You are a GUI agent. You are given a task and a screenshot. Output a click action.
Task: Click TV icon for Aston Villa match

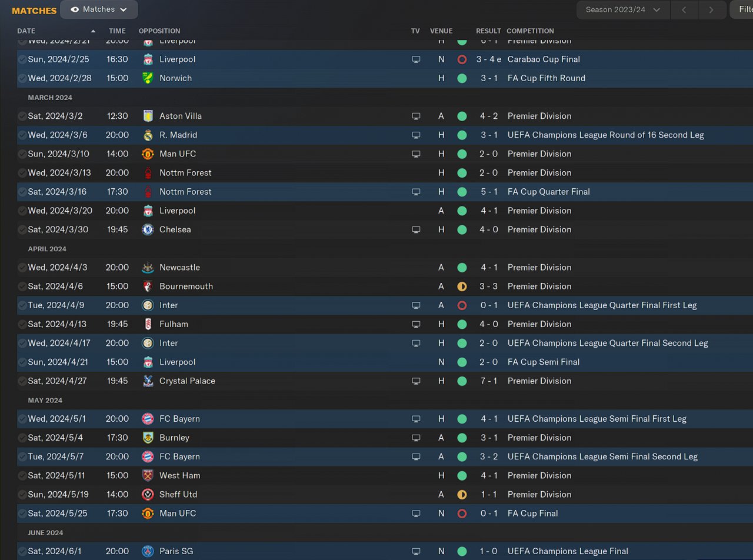coord(416,116)
